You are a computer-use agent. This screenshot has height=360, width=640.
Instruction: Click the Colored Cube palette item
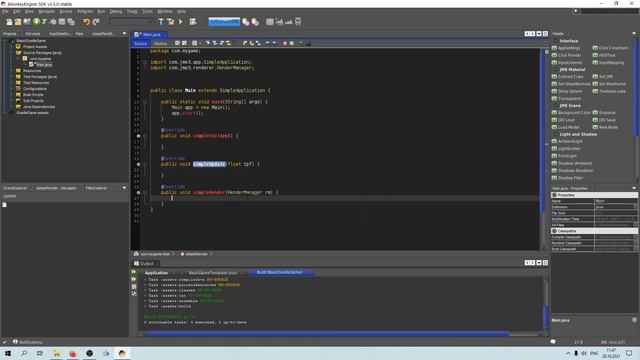[567, 76]
